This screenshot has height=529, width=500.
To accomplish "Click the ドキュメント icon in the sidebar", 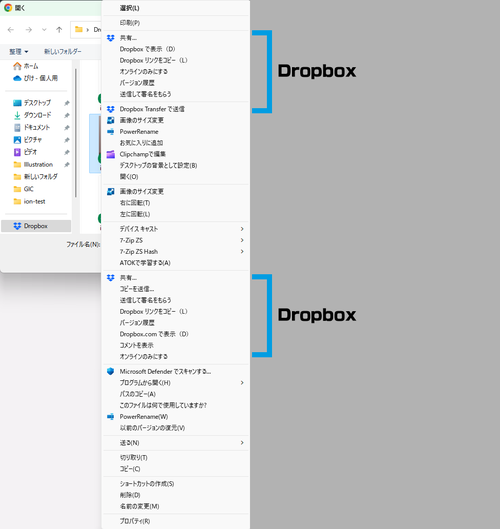I will click(17, 128).
